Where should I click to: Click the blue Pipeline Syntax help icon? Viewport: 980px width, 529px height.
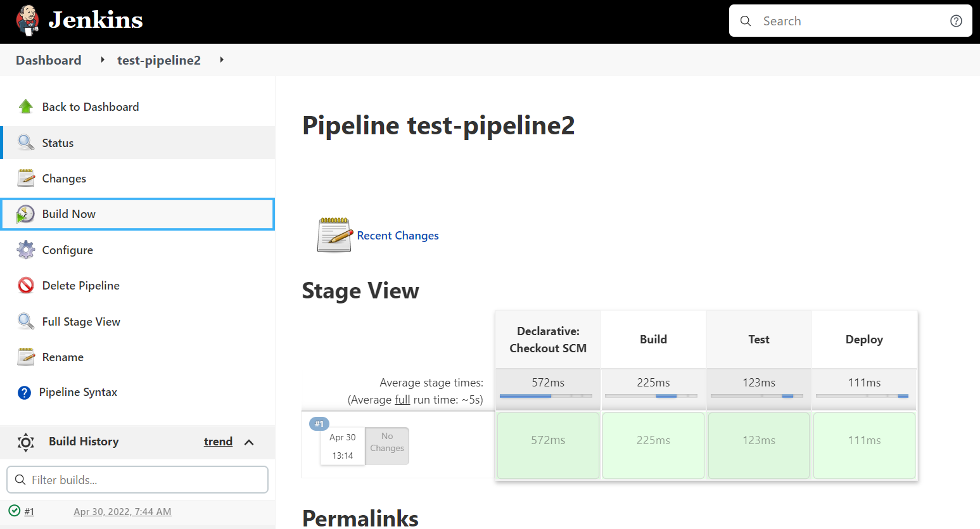tap(24, 393)
